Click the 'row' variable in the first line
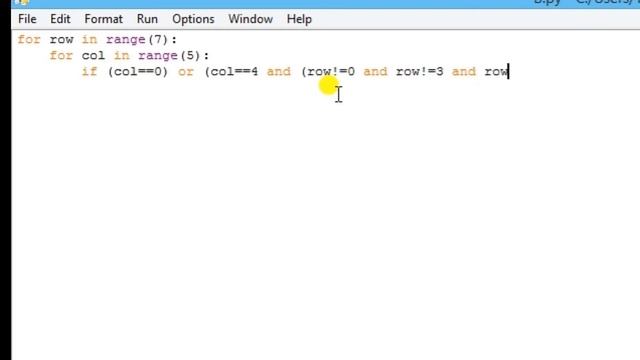This screenshot has height=360, width=640. 61,40
